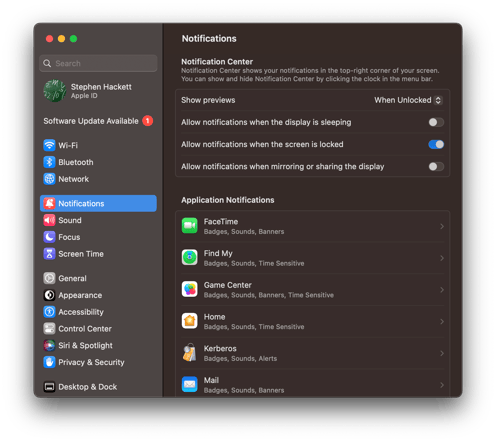Expand Home notification settings chevron
This screenshot has width=496, height=442.
442,321
